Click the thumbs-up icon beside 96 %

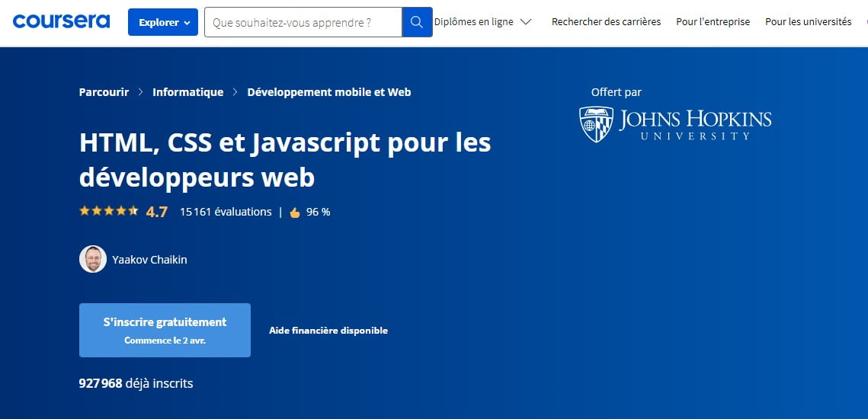click(294, 213)
